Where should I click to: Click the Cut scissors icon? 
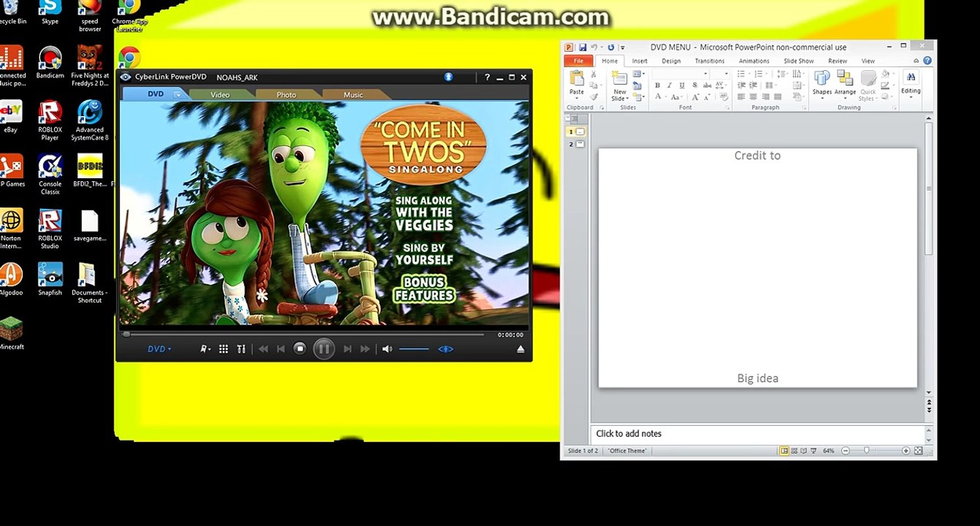click(x=594, y=75)
